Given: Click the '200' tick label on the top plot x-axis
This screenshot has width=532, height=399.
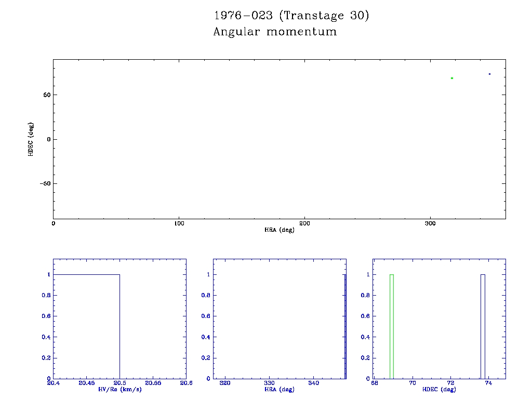Looking at the screenshot, I should 304,223.
